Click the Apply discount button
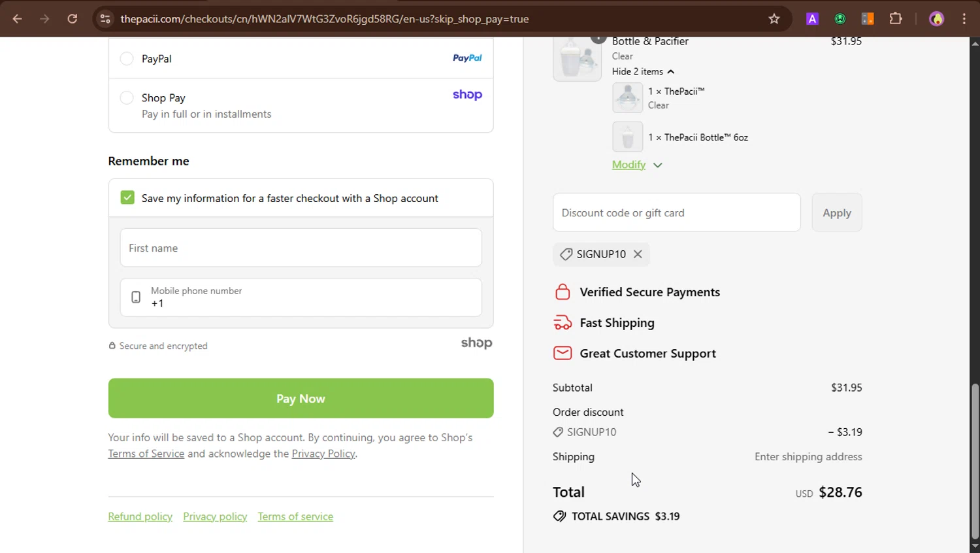The image size is (980, 553). pyautogui.click(x=837, y=212)
